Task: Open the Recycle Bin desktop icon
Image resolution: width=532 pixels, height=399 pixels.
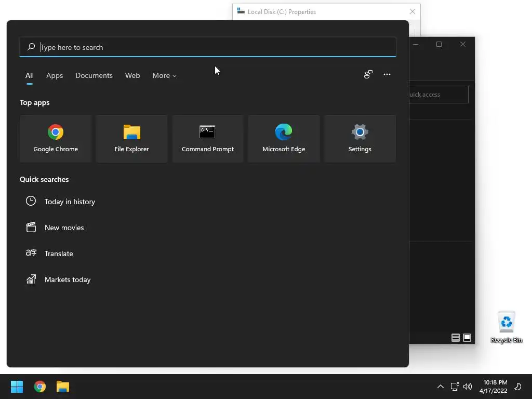Action: pyautogui.click(x=506, y=327)
